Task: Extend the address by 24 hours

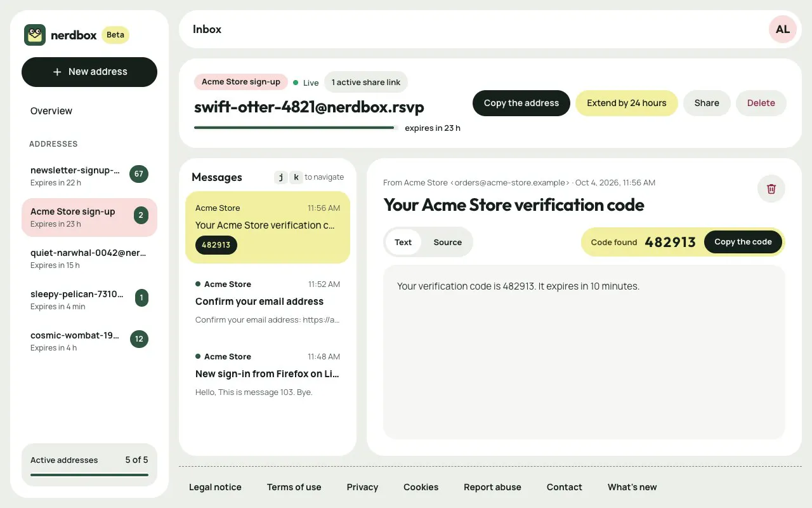Action: (627, 103)
